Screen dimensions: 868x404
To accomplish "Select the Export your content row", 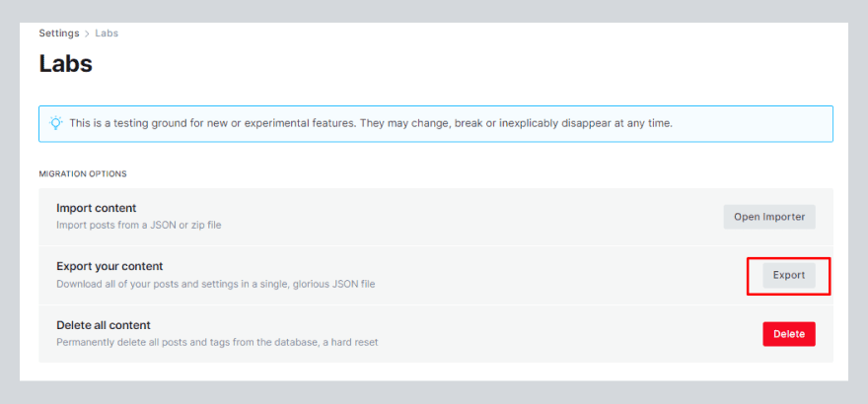I will point(434,275).
